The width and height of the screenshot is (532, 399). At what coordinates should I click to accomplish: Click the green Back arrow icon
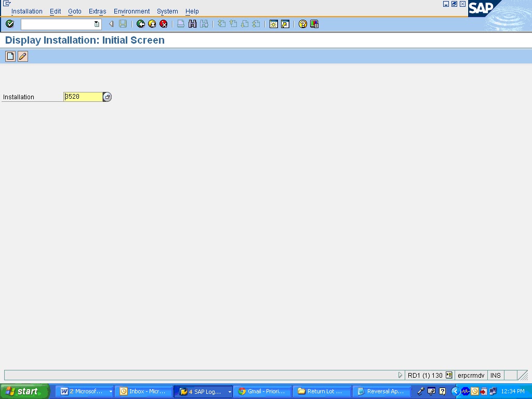point(140,24)
